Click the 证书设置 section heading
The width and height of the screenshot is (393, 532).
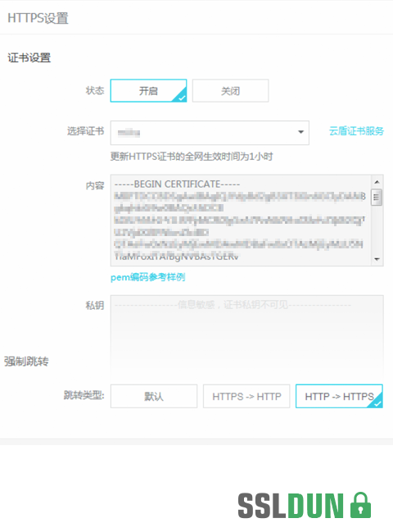point(29,57)
